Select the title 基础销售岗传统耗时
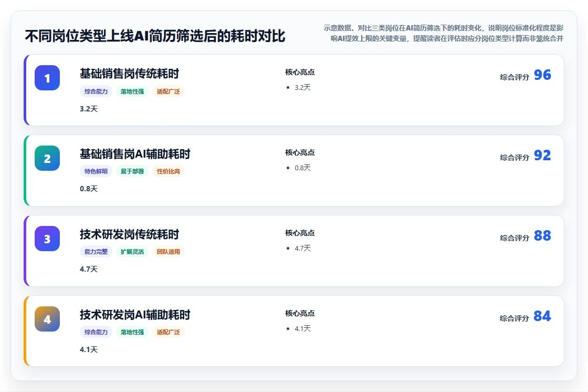 pyautogui.click(x=129, y=74)
